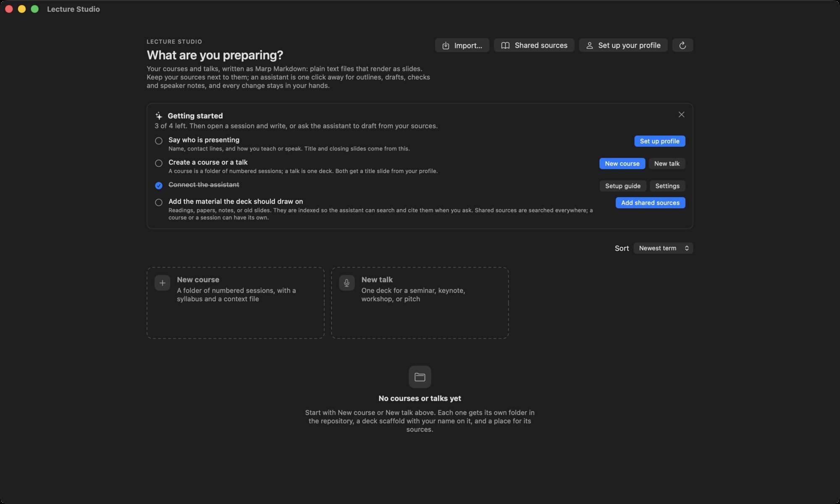Screen dimensions: 840x504
Task: Click Add the material the deck should draw on
Action: coord(236,202)
